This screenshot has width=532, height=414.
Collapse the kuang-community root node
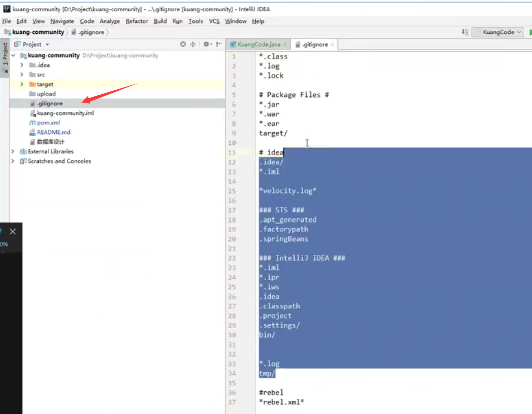13,56
